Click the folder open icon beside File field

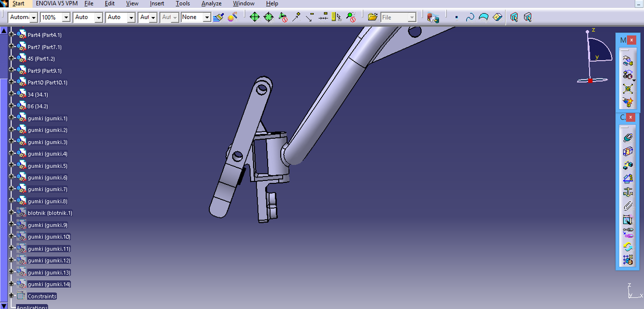pyautogui.click(x=372, y=17)
